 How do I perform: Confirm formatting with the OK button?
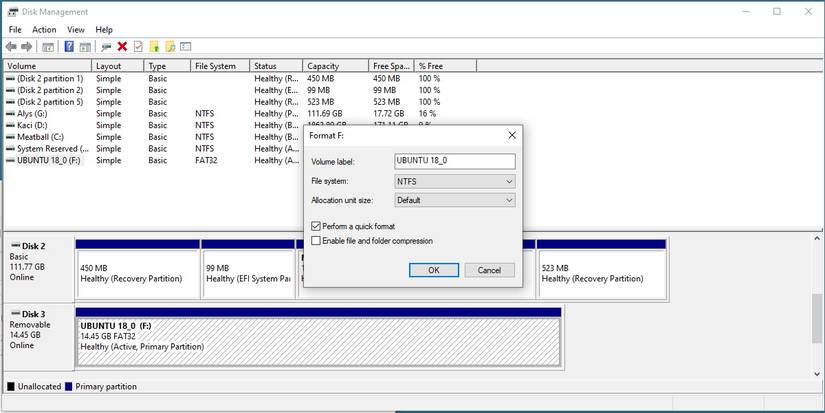point(434,270)
